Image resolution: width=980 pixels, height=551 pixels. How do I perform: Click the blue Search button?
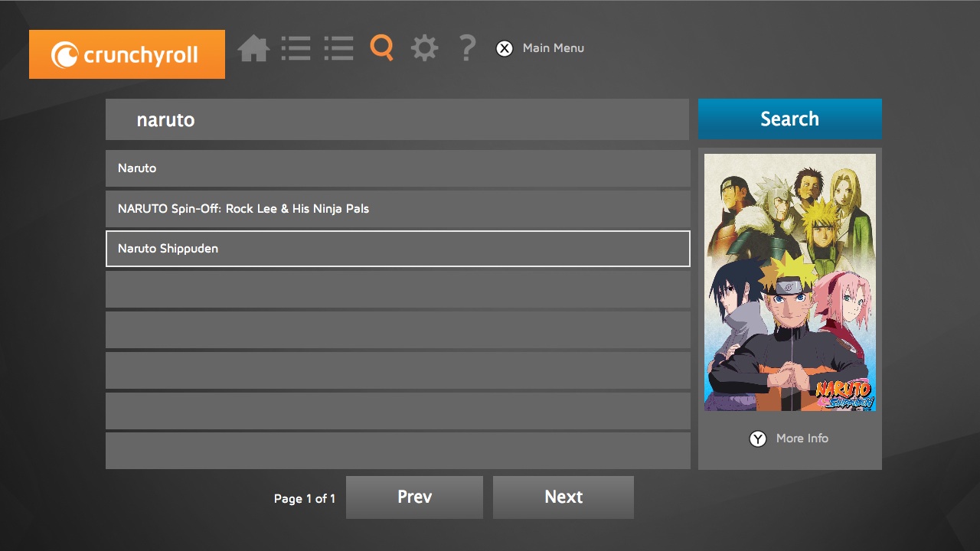click(789, 119)
